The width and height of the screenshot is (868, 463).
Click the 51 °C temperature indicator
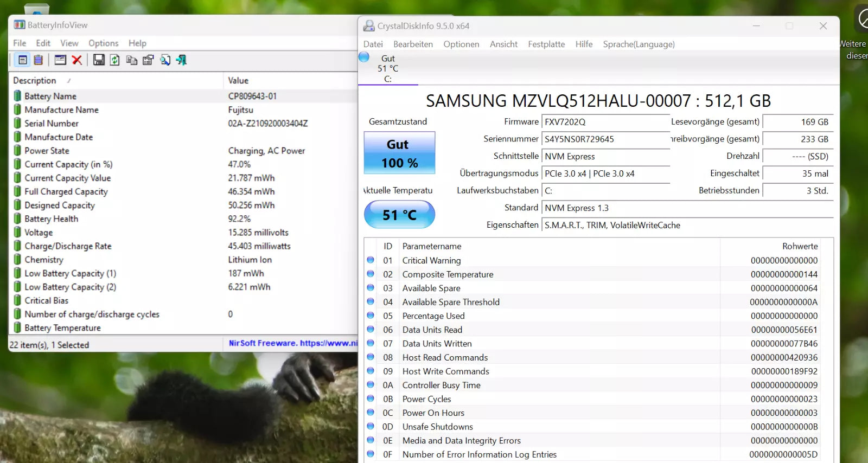tap(399, 215)
